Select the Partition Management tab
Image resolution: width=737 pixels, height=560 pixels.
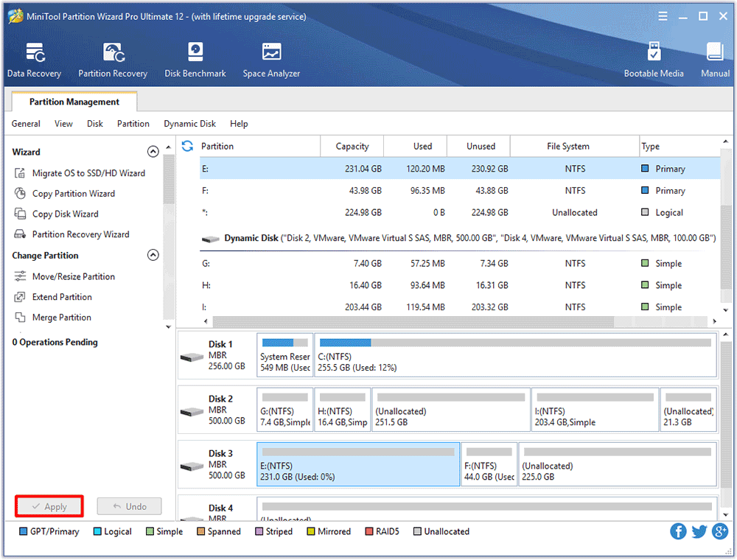(74, 102)
